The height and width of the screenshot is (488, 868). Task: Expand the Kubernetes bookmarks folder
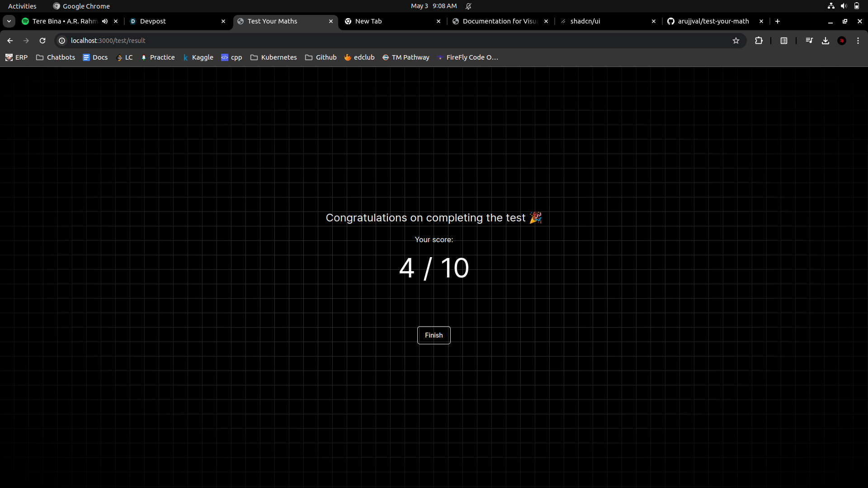274,57
